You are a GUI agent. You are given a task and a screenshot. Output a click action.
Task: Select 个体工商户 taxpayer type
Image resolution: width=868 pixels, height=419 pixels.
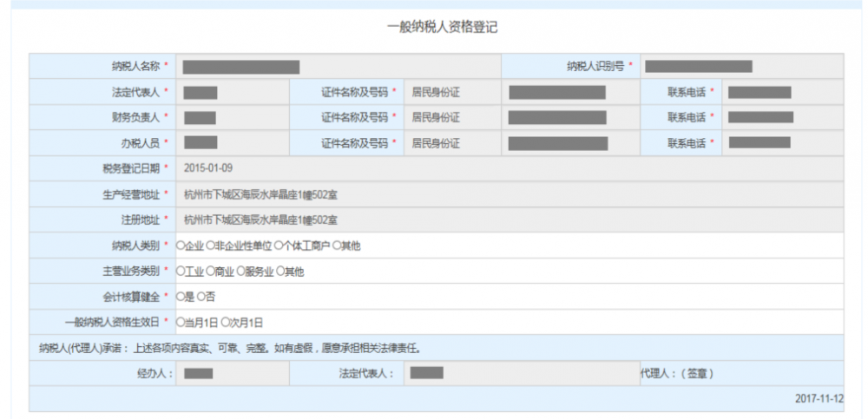(x=278, y=246)
